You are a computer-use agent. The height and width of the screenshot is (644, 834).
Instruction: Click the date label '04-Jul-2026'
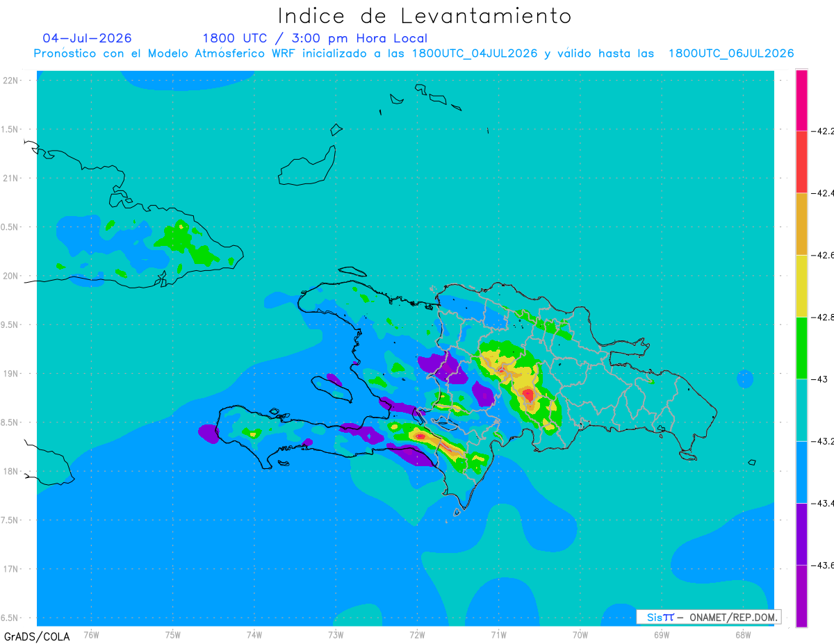pos(87,38)
